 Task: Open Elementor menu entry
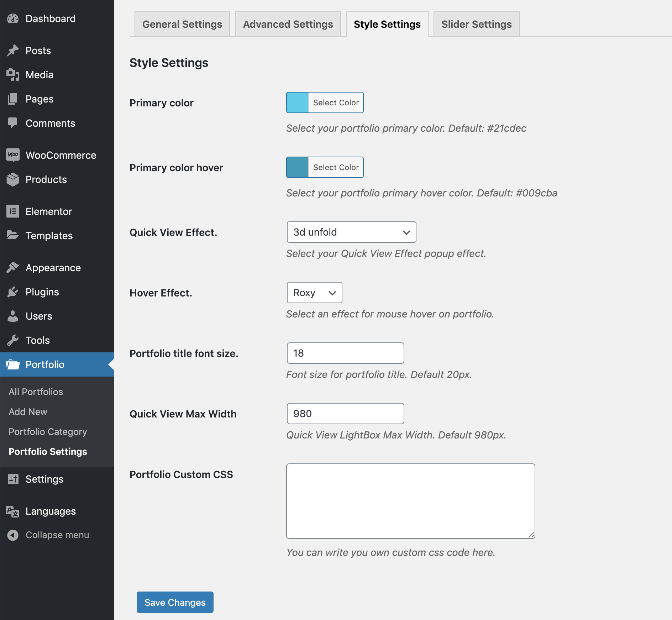point(57,211)
